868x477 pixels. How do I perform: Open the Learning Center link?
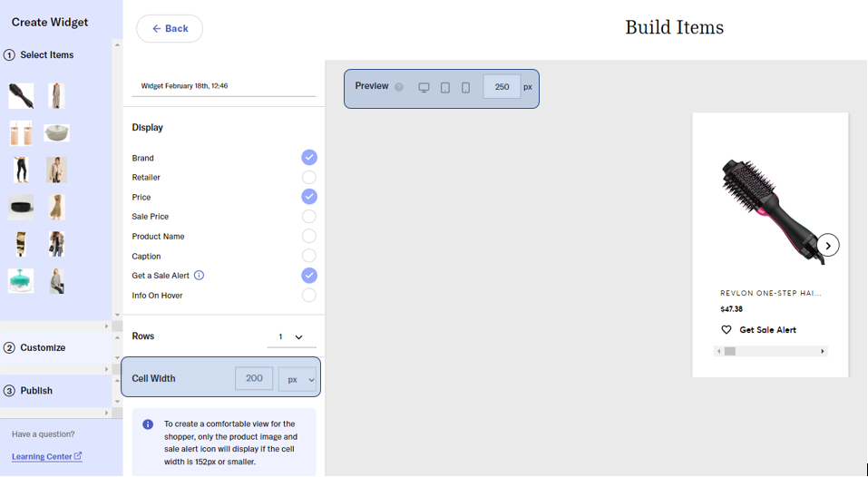46,456
